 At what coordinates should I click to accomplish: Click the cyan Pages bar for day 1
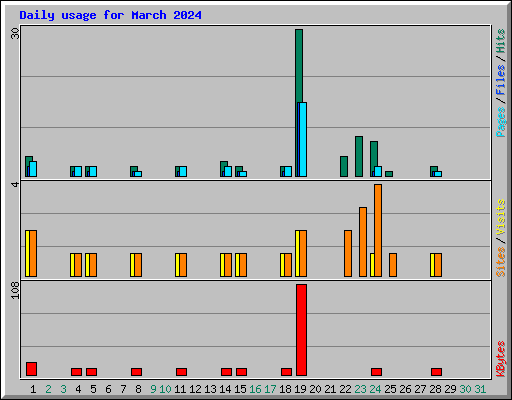click(x=33, y=169)
